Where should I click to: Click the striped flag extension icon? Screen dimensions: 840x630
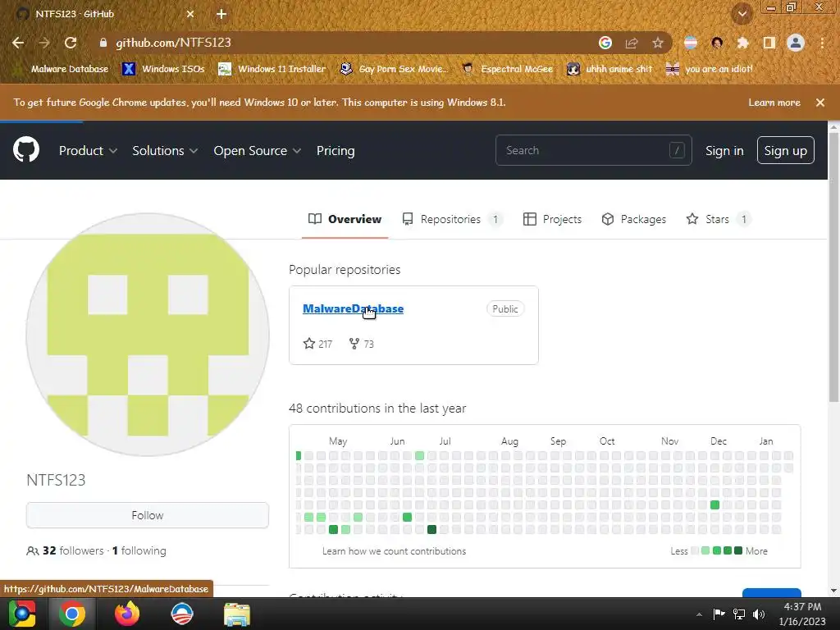point(691,43)
